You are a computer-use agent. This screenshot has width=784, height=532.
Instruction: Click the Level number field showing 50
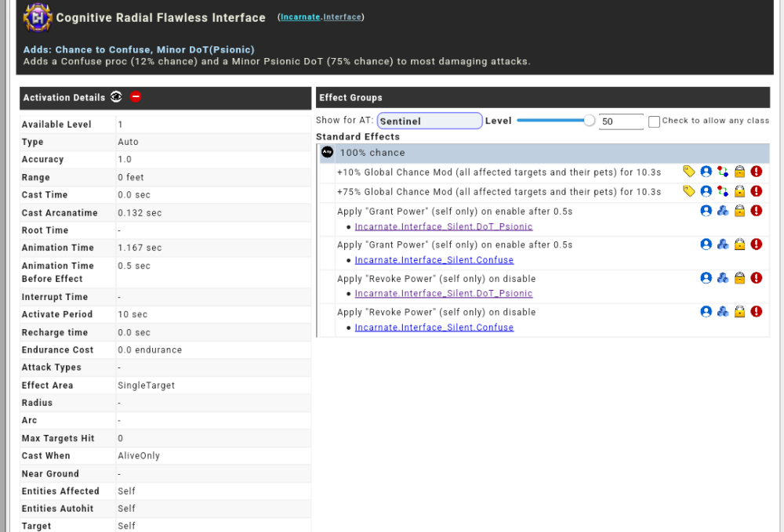point(619,121)
